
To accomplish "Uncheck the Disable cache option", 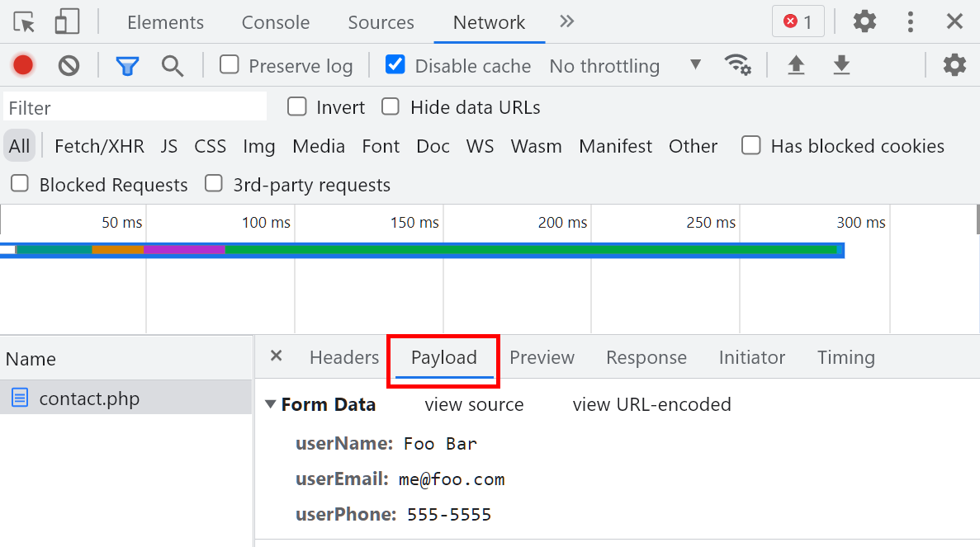I will (395, 64).
